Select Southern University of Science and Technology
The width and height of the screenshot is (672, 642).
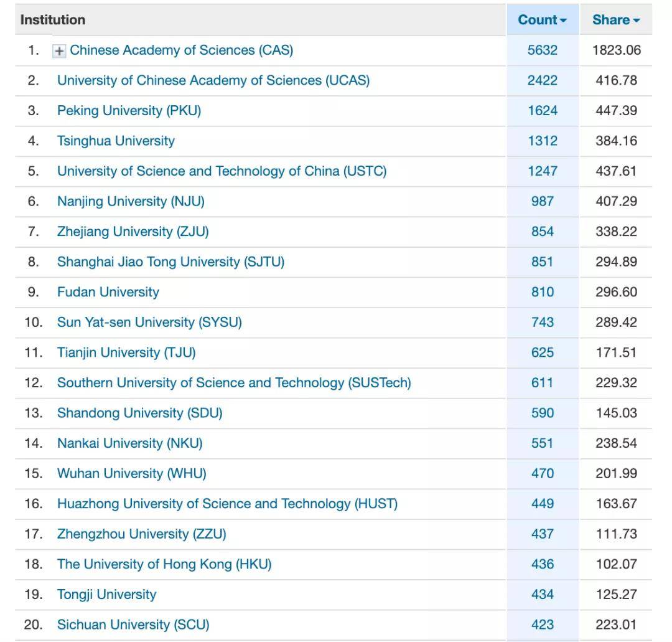[x=234, y=382]
